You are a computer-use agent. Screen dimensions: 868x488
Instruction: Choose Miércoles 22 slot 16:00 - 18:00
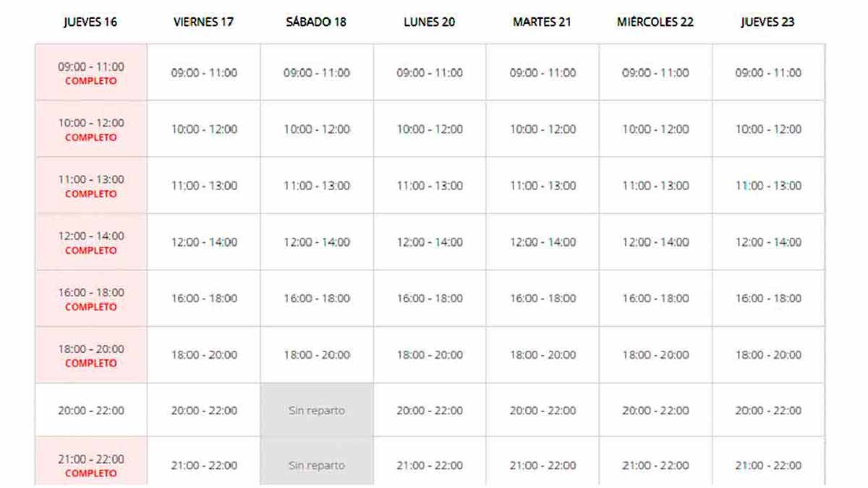click(x=655, y=298)
